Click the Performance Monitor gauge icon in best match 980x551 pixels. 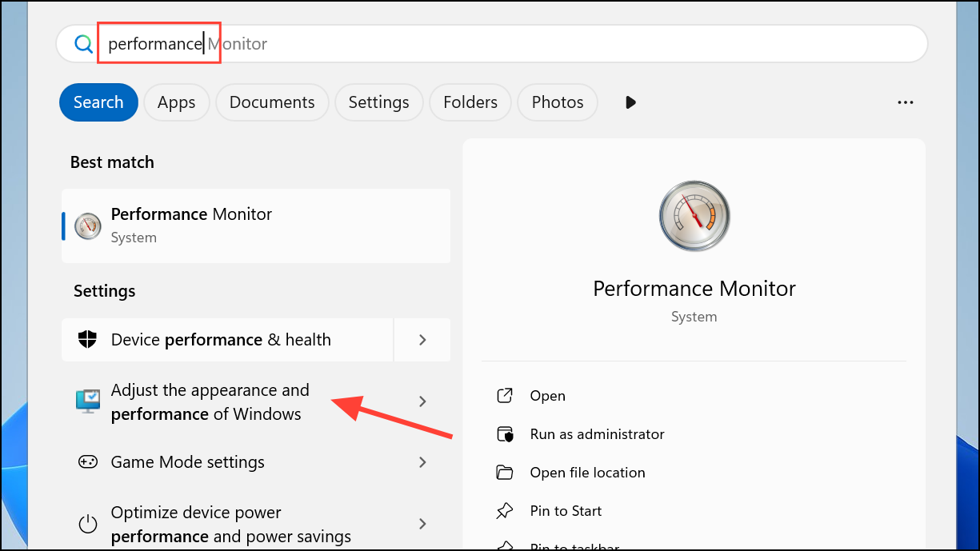pos(88,226)
